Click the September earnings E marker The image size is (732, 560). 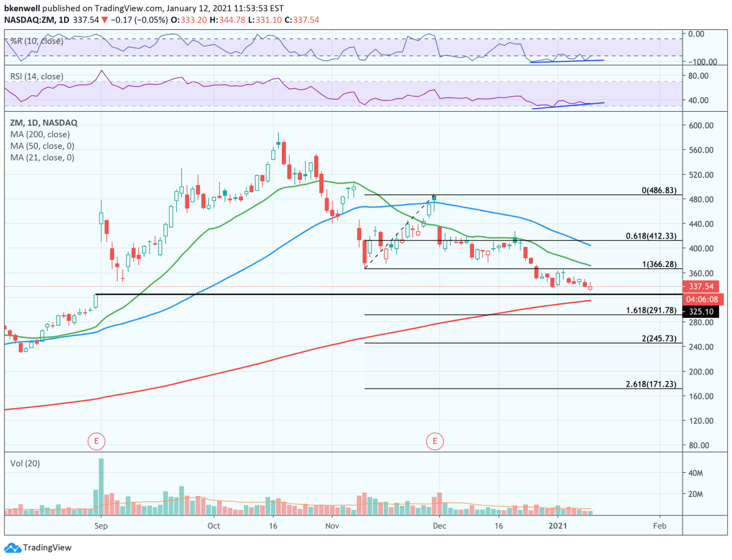[95, 440]
